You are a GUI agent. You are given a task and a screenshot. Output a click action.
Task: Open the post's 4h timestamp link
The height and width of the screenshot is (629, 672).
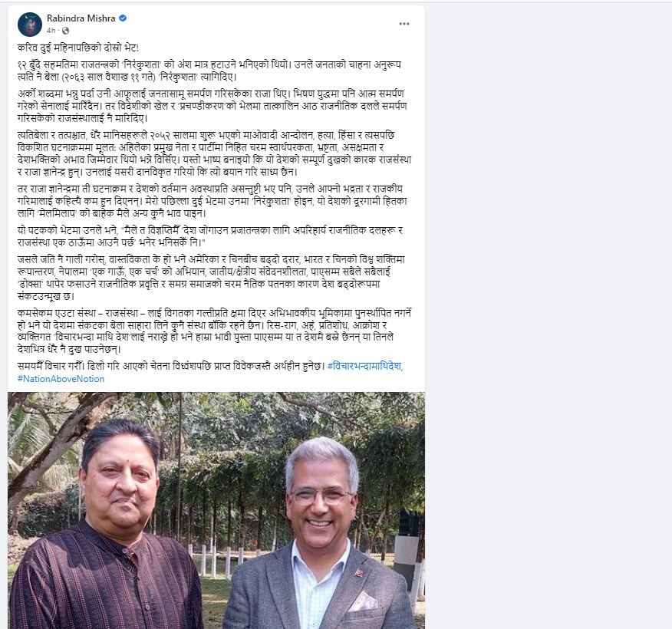(51, 31)
